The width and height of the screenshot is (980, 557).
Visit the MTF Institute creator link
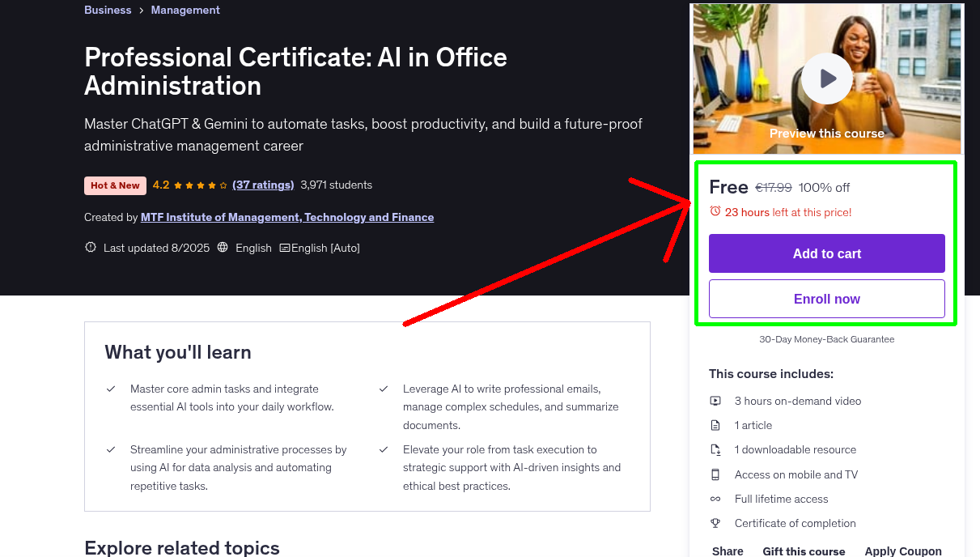coord(287,217)
